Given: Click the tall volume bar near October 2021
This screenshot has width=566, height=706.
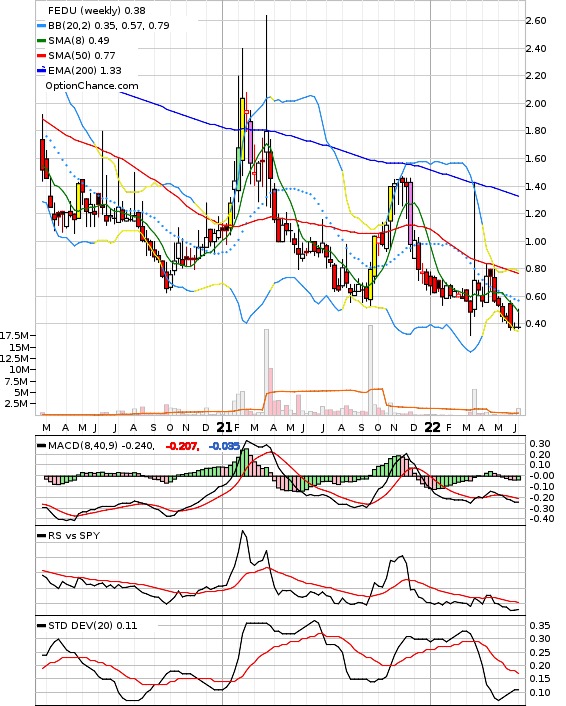Looking at the screenshot, I should click(x=370, y=370).
